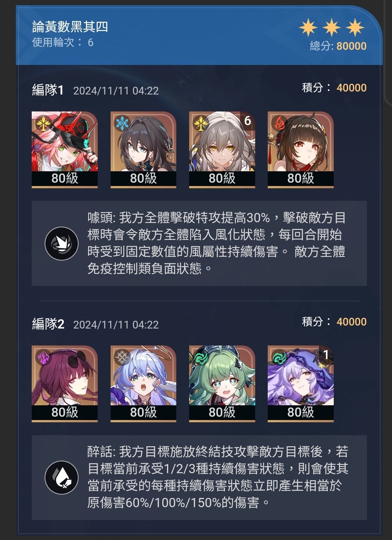The image size is (392, 540).
Task: Click the imaginary element icon on first portrait
Action: [44, 123]
